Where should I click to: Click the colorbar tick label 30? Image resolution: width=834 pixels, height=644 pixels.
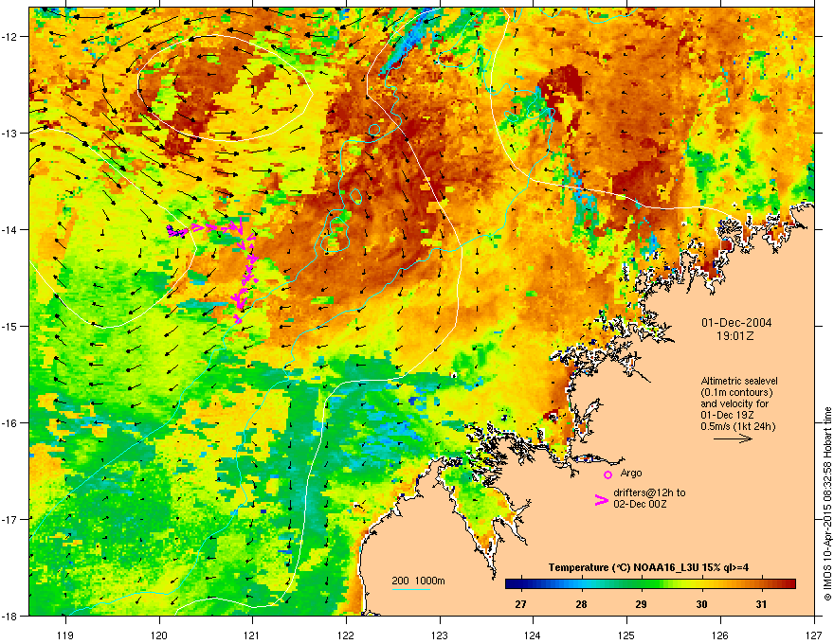(x=701, y=604)
